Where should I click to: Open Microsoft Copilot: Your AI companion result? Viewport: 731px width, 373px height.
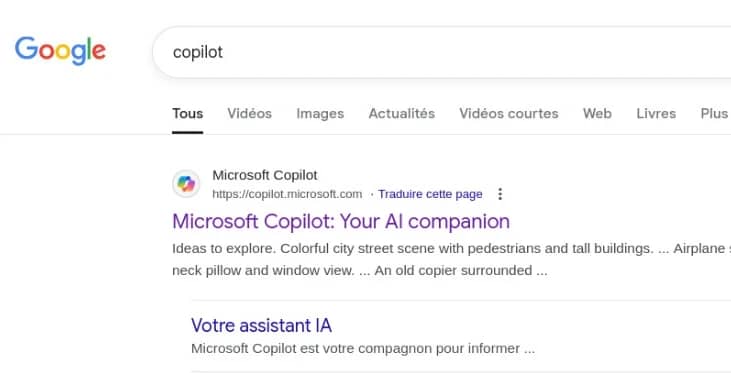point(341,221)
